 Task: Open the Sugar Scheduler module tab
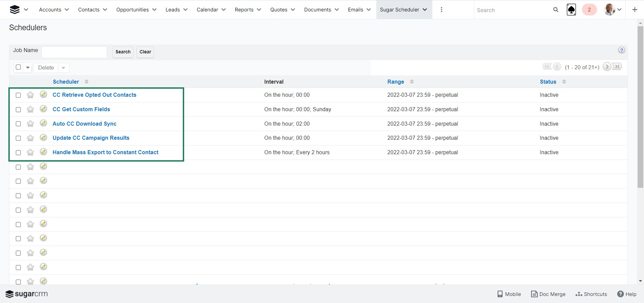(399, 10)
